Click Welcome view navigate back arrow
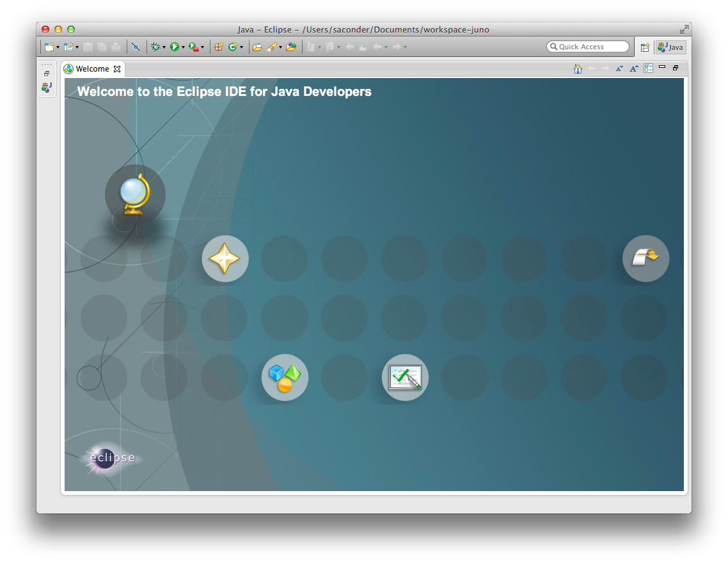Viewport: 728px width, 564px height. tap(592, 68)
